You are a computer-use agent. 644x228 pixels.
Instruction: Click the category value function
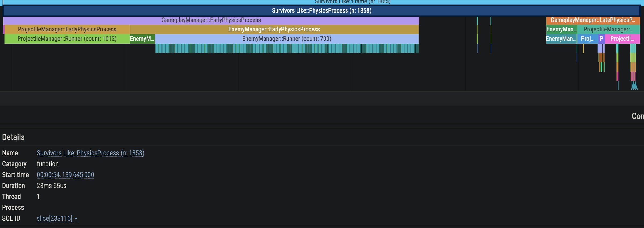pyautogui.click(x=47, y=164)
